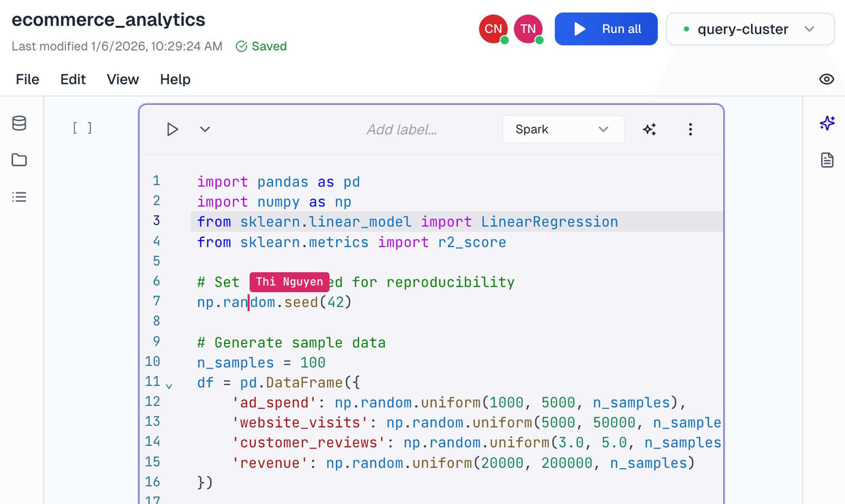Select the bracket cell icon beside the editor
The width and height of the screenshot is (845, 504).
tap(82, 128)
